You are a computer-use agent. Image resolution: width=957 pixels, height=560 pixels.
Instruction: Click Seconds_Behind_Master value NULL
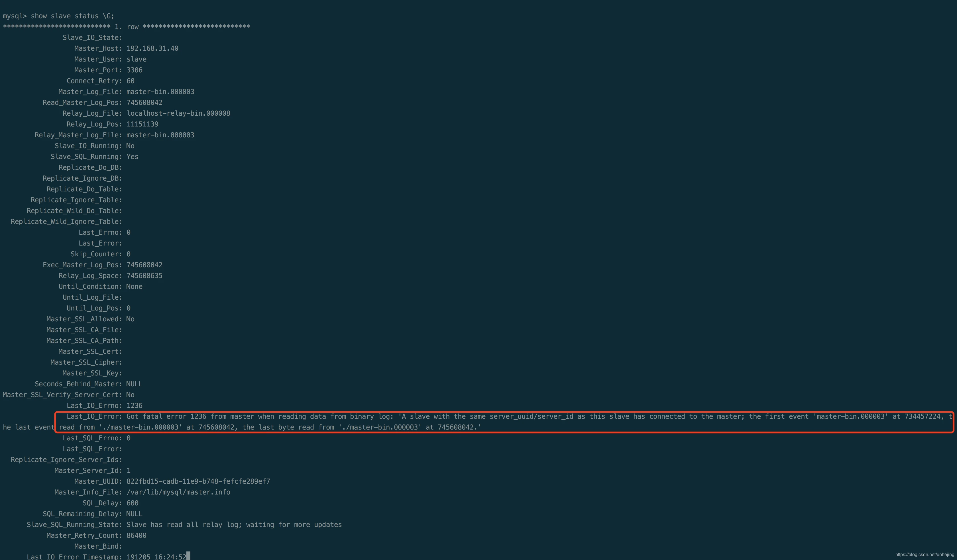coord(135,384)
